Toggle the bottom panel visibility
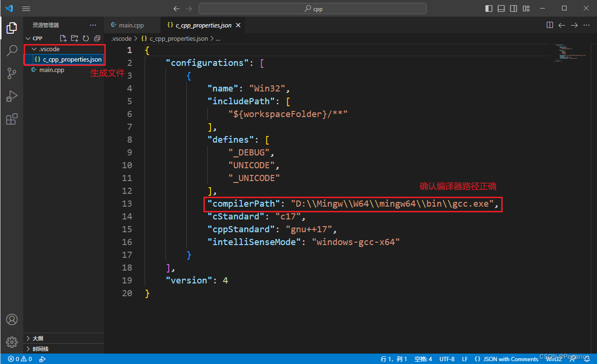 point(501,9)
